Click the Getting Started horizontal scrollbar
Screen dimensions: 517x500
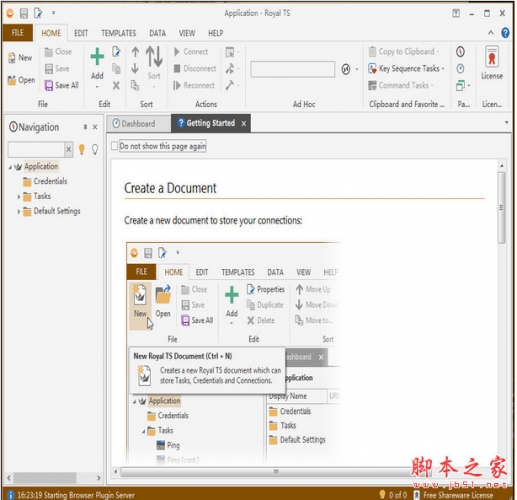pyautogui.click(x=275, y=472)
